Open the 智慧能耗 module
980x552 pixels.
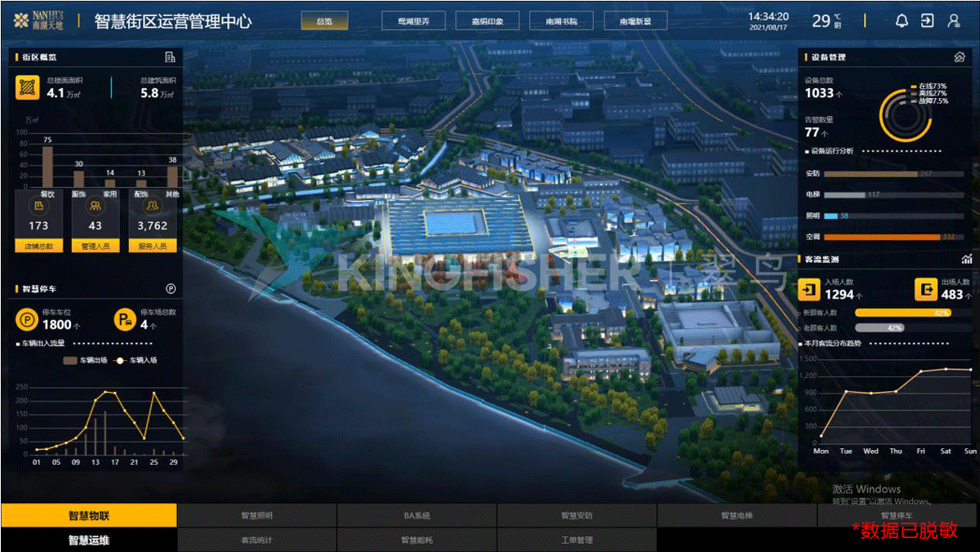pos(416,540)
